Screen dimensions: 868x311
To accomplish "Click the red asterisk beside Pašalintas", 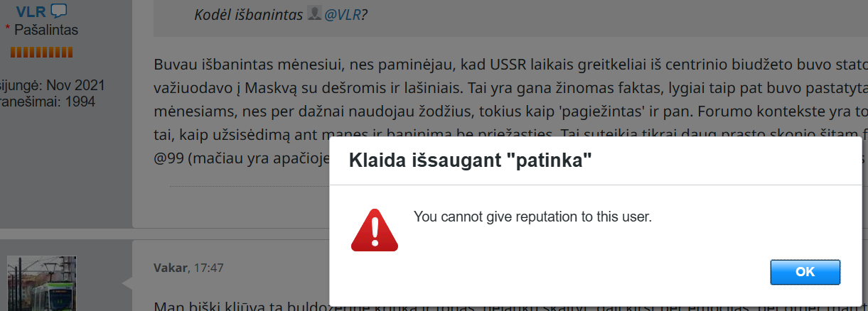I will pos(8,31).
